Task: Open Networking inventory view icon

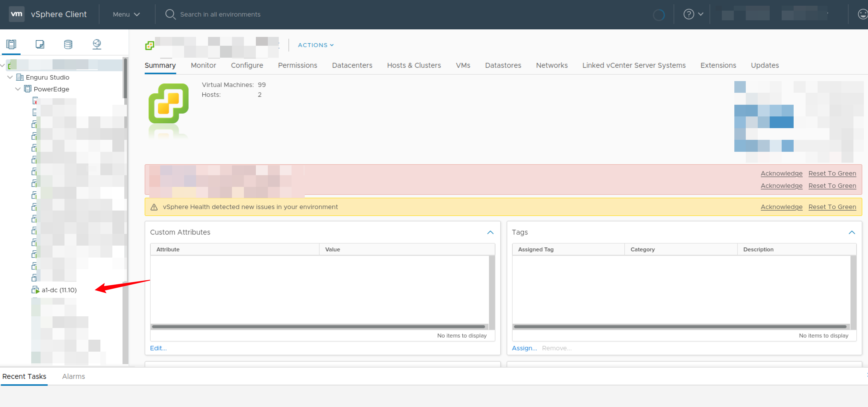Action: point(97,44)
